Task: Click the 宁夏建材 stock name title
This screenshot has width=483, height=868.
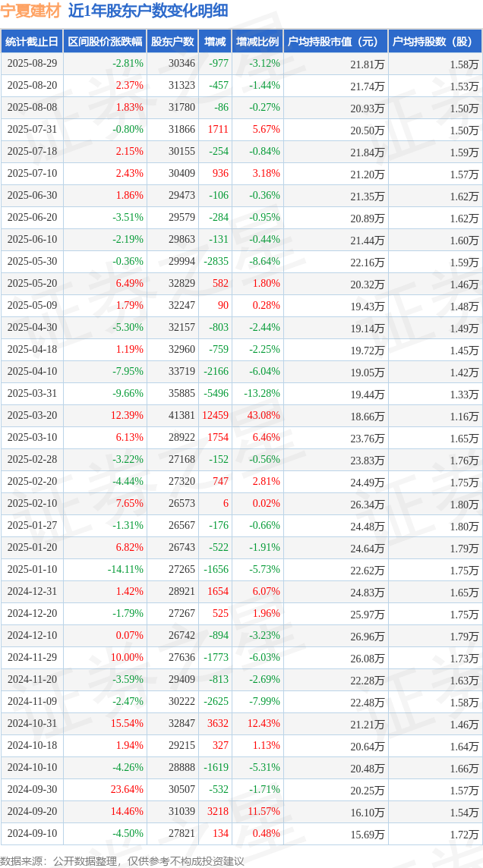Action: click(30, 11)
